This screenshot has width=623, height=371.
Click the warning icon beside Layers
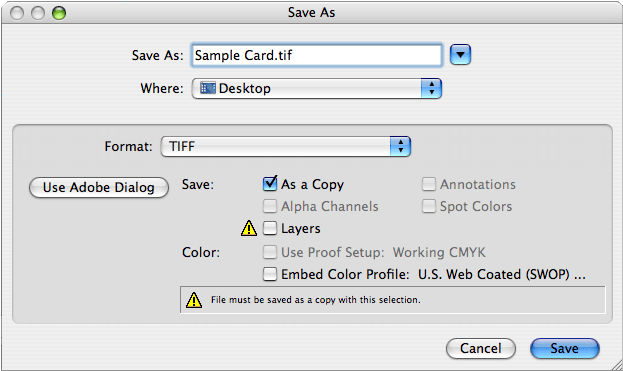[x=249, y=228]
